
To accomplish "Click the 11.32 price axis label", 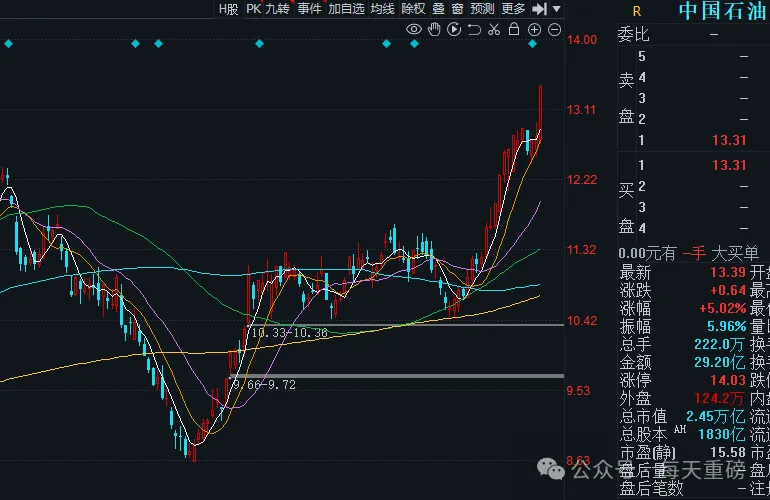I will point(582,250).
